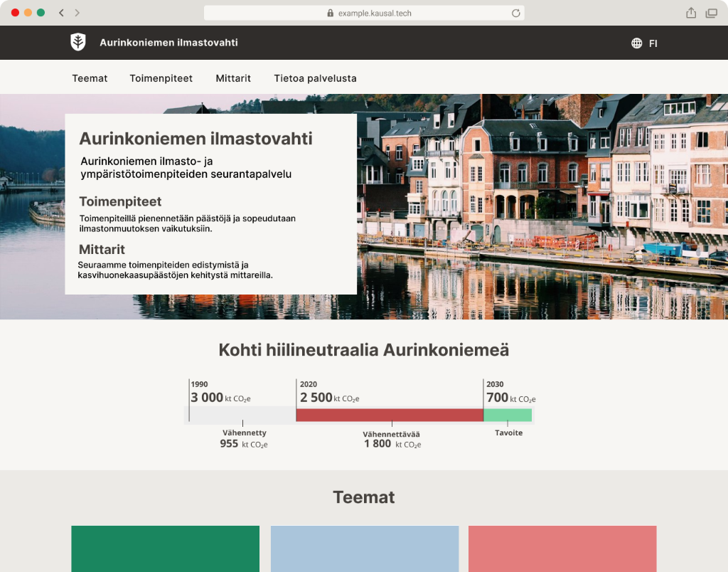
Task: Click the '1 800' remaining reduction value
Action: [378, 444]
